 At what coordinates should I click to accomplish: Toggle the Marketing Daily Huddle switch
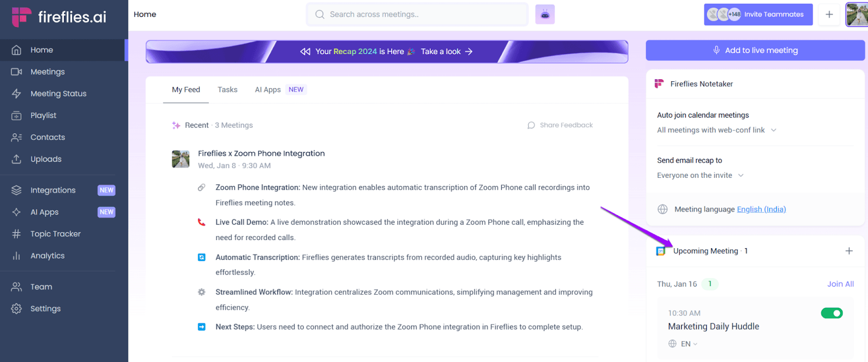click(x=832, y=313)
